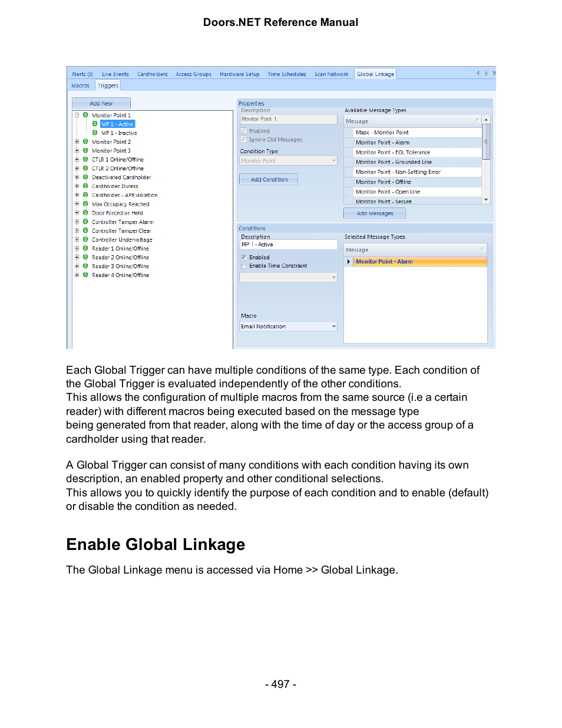
Task: Switch to Hardware Setup tab
Action: pyautogui.click(x=239, y=74)
